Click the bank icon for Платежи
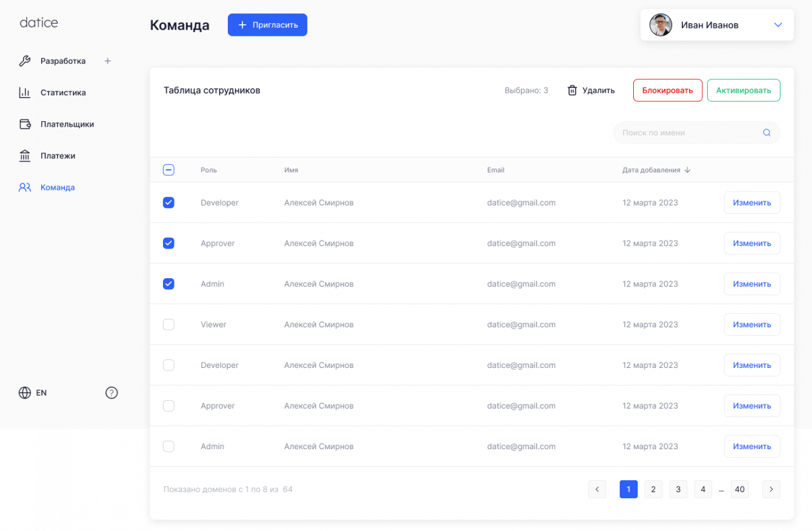The width and height of the screenshot is (812, 531). [x=25, y=156]
